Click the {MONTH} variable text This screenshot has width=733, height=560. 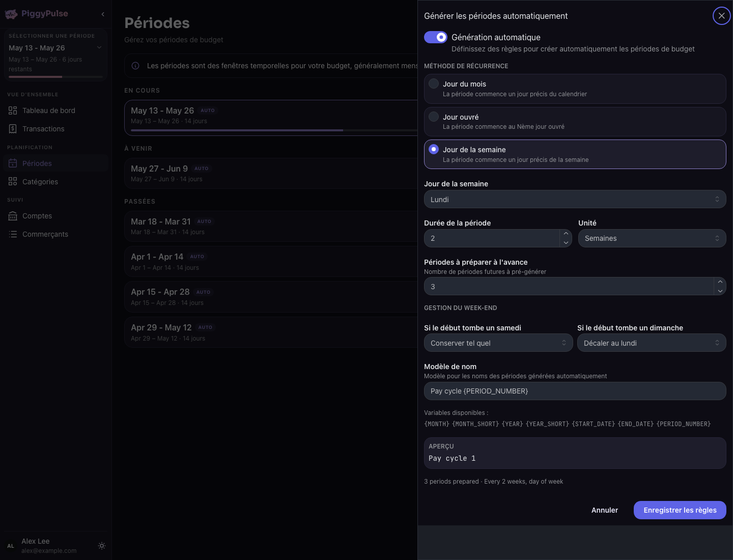(437, 424)
